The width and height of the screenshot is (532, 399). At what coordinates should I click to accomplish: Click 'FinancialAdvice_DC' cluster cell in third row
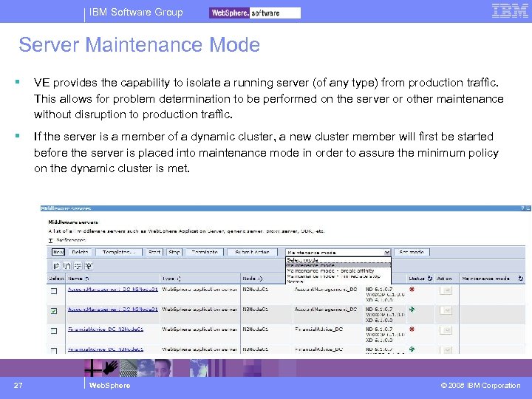coord(319,329)
